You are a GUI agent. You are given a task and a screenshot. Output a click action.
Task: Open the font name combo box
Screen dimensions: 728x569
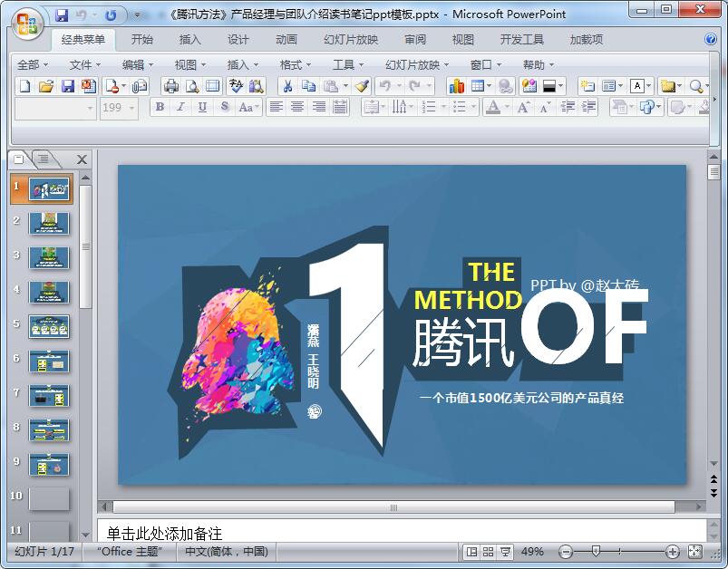55,108
